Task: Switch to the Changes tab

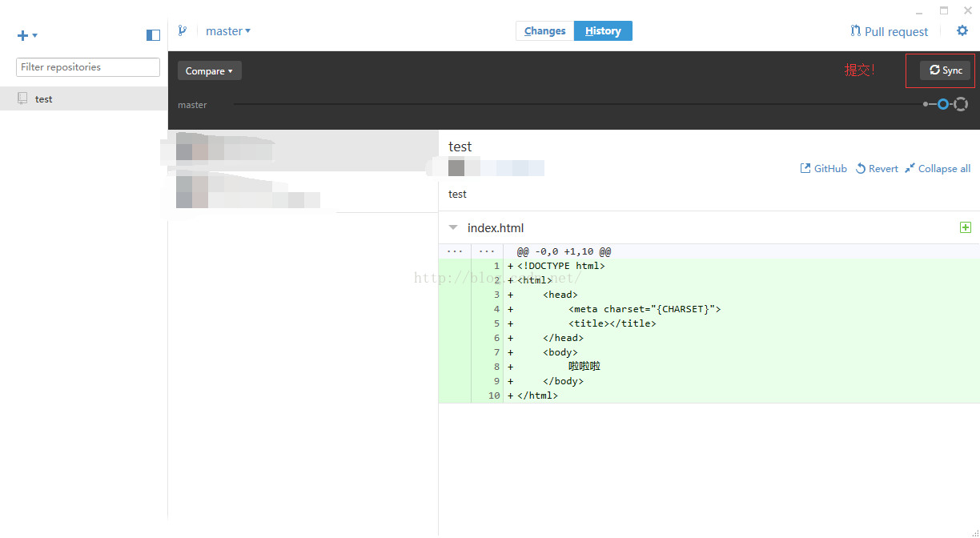Action: (x=544, y=31)
